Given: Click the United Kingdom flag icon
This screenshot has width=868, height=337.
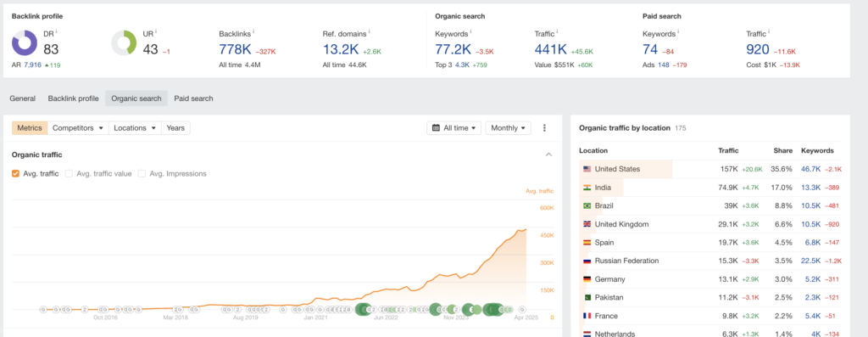Looking at the screenshot, I should coord(587,224).
